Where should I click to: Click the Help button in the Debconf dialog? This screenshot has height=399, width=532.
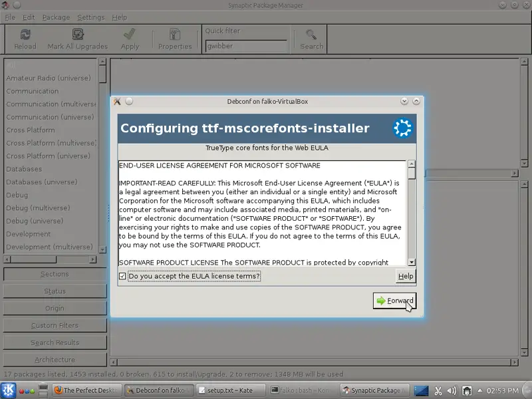pyautogui.click(x=406, y=276)
